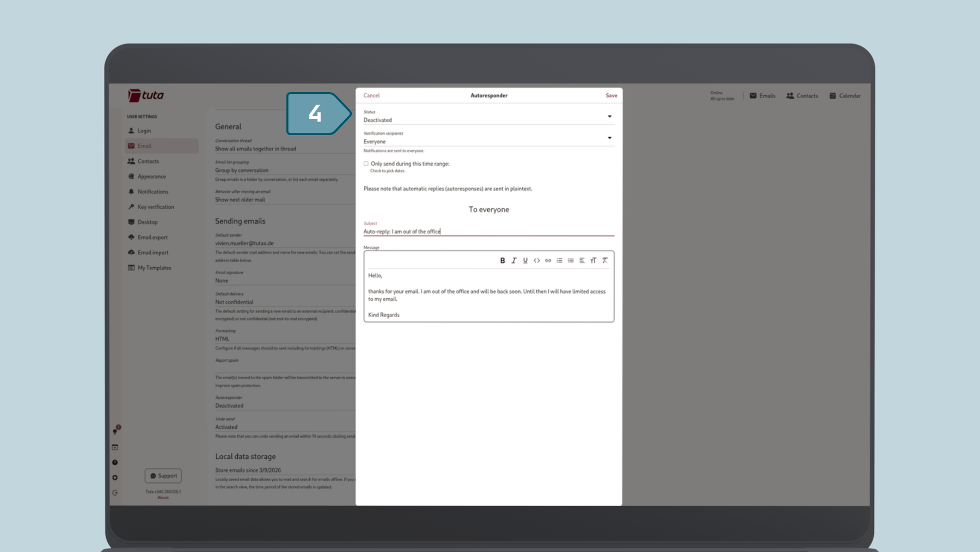Insert a code block using the editor toolbar
This screenshot has height=552, width=980.
[536, 260]
